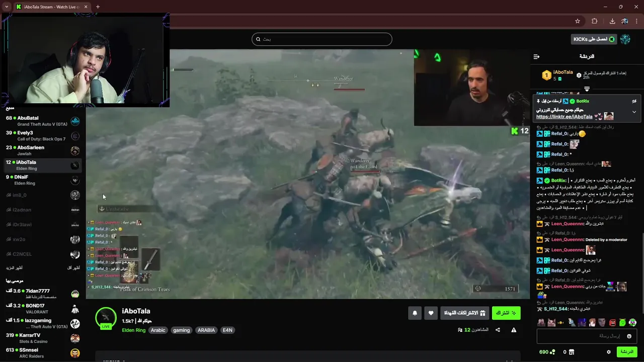Open the channel shop icon
This screenshot has height=362, width=644.
[x=572, y=352]
